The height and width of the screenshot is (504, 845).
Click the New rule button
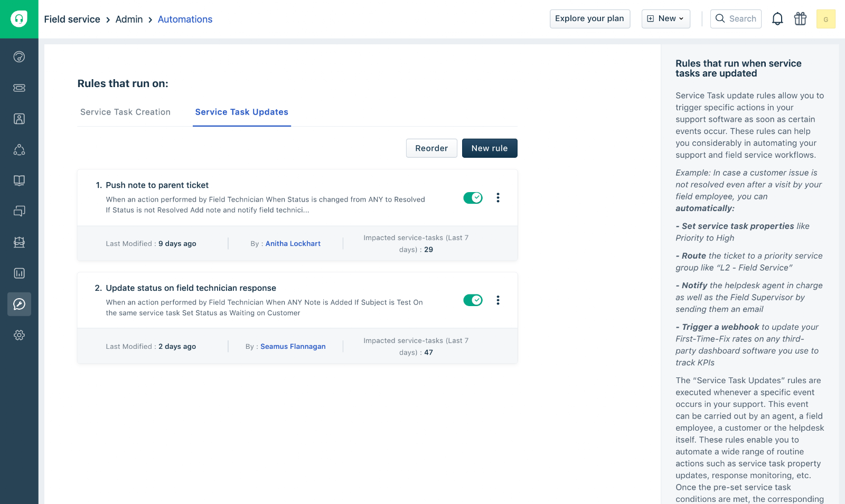pos(489,148)
